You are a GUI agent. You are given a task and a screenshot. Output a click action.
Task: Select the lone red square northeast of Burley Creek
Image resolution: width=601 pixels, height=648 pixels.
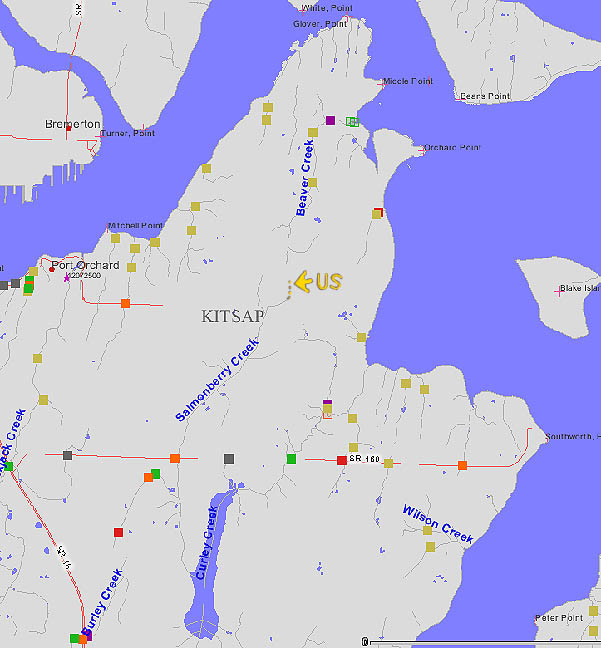click(118, 532)
